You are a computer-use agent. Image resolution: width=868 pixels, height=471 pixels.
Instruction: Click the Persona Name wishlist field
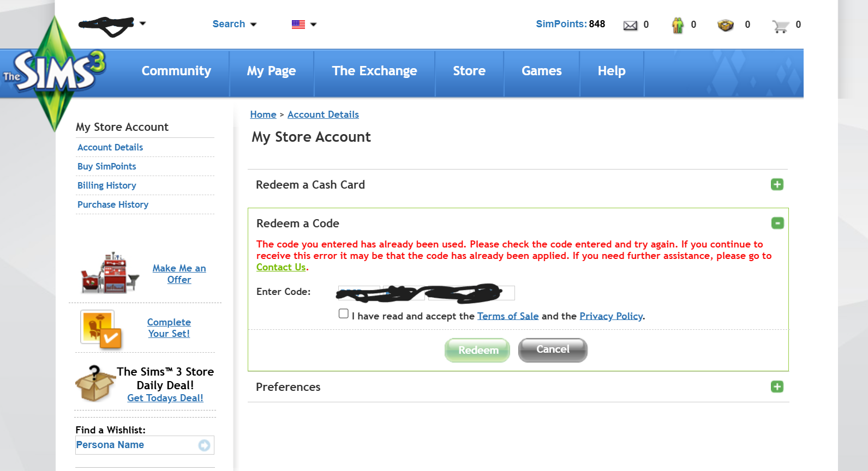click(135, 445)
